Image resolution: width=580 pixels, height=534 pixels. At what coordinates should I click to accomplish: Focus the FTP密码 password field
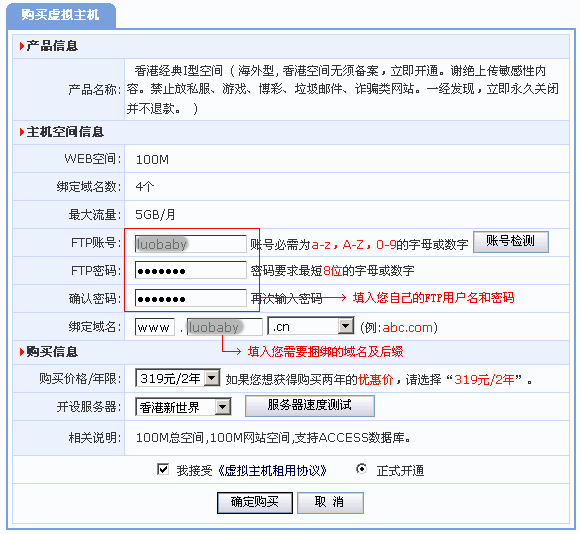tap(190, 270)
